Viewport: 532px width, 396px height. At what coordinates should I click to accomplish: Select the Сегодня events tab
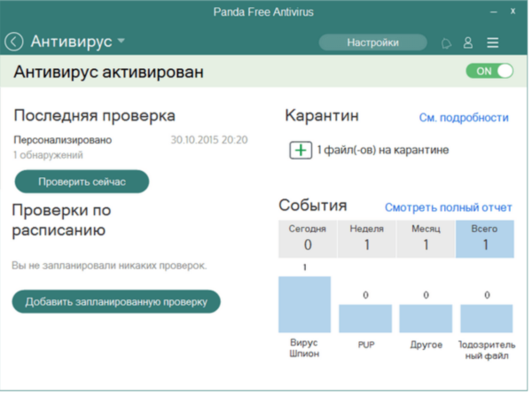[308, 238]
